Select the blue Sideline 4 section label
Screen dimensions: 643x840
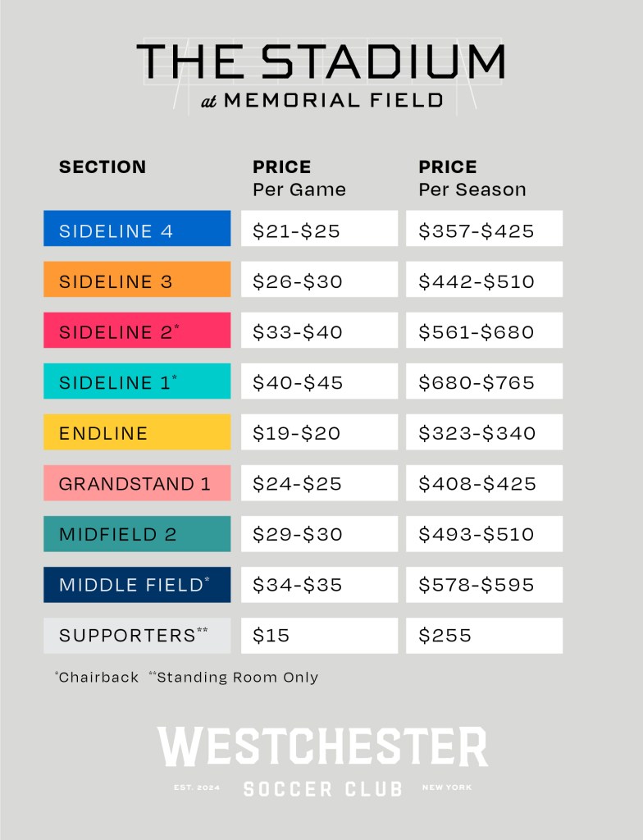click(x=137, y=228)
